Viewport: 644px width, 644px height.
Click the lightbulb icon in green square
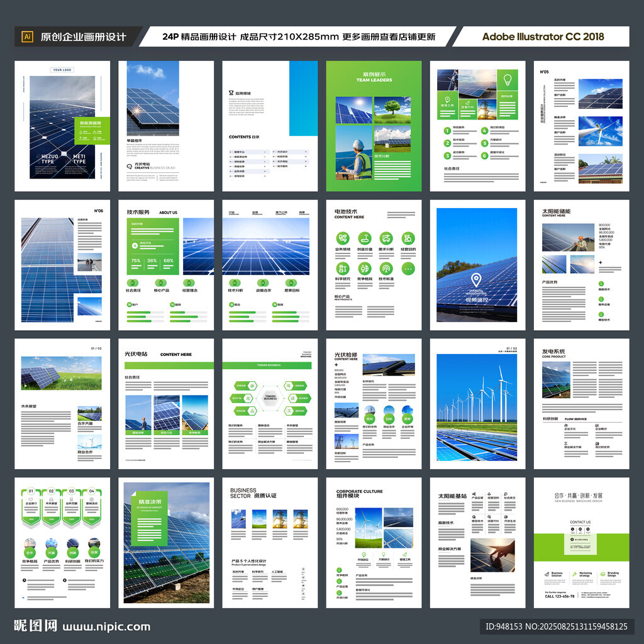tap(508, 79)
